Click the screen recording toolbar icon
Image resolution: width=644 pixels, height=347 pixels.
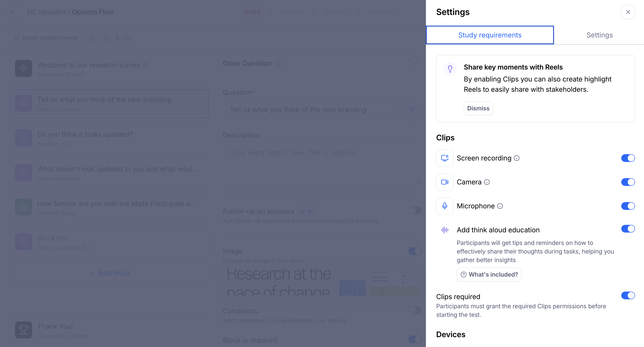point(107,38)
